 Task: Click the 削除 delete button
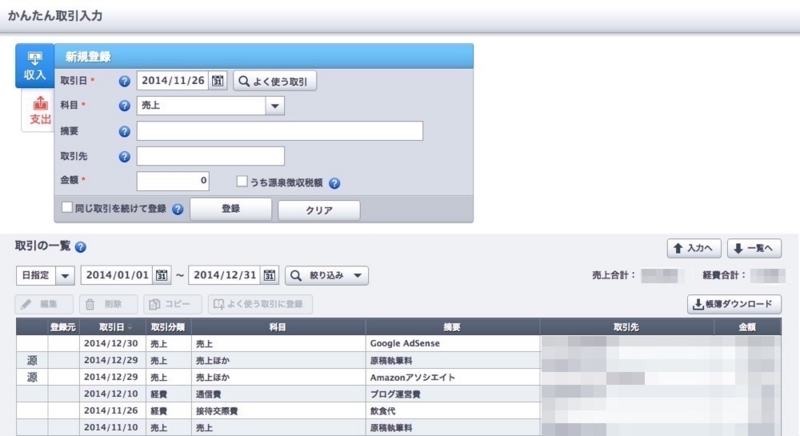pyautogui.click(x=108, y=304)
